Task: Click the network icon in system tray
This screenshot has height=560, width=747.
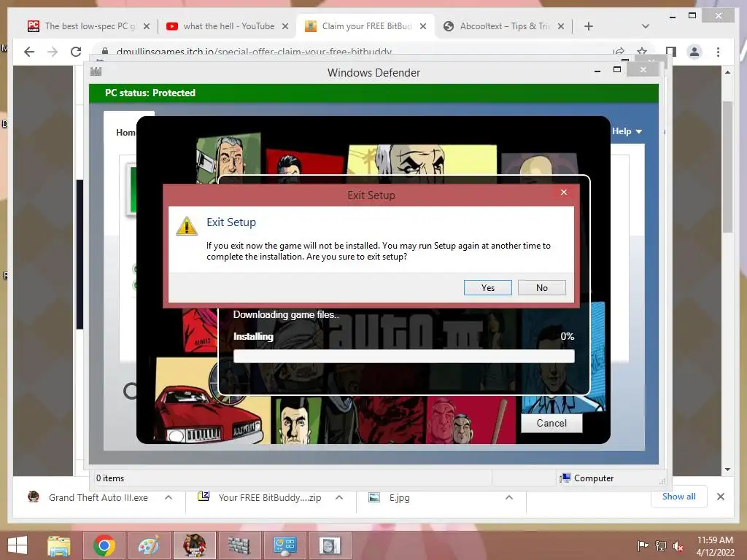Action: [x=661, y=545]
